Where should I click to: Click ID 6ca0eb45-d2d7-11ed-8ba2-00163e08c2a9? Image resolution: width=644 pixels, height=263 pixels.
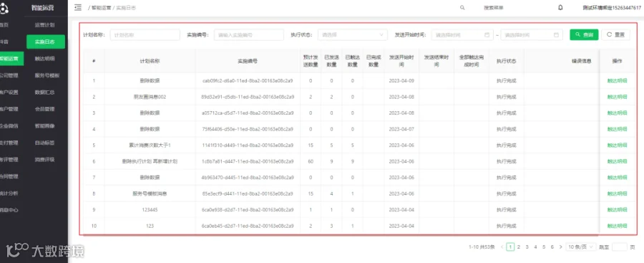pos(248,226)
